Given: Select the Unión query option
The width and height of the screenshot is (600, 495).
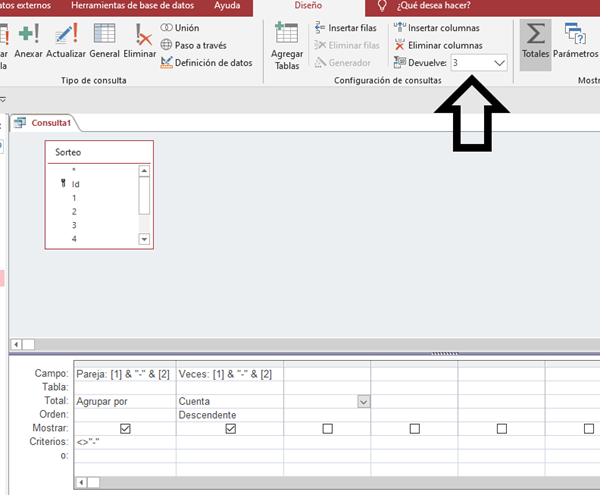Looking at the screenshot, I should (x=178, y=28).
